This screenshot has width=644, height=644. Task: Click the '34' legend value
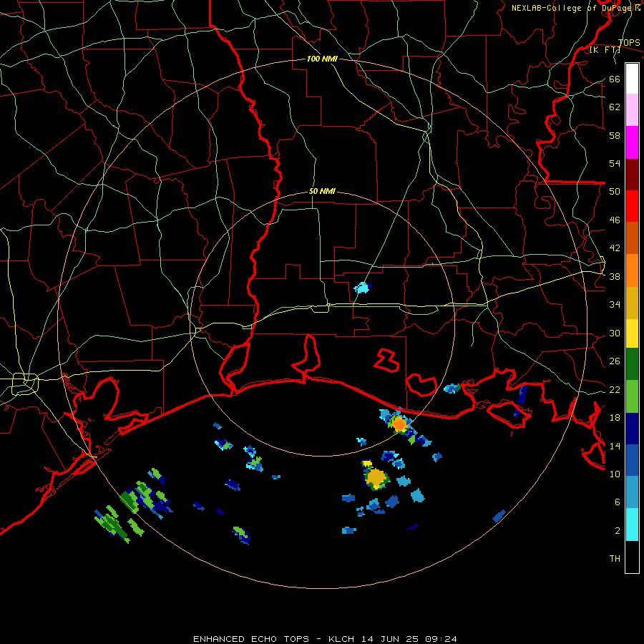615,305
